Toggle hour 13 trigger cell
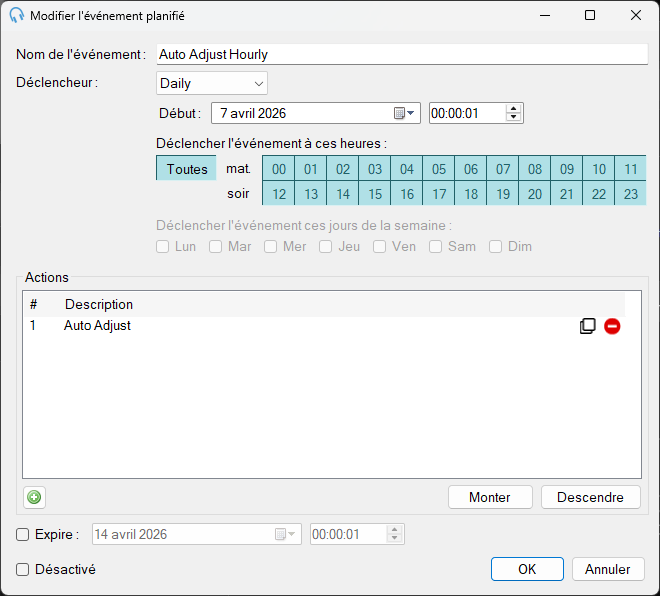The height and width of the screenshot is (596, 660). tap(311, 194)
